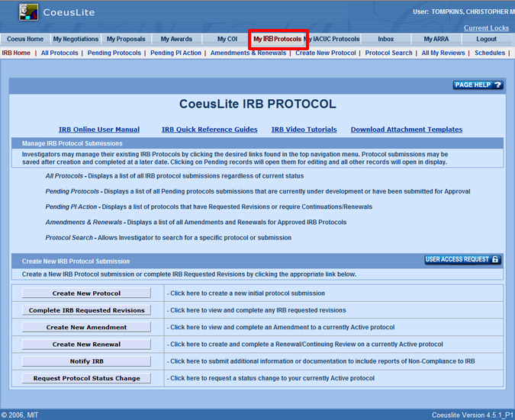This screenshot has width=515, height=420.
Task: Click Protocol Search in submenu
Action: point(388,53)
